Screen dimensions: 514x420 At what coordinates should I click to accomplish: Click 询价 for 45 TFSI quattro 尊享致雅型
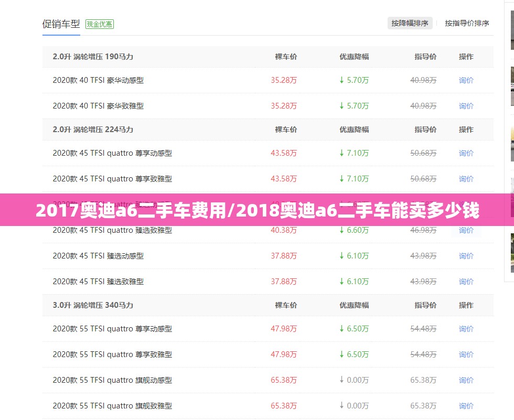coord(466,179)
